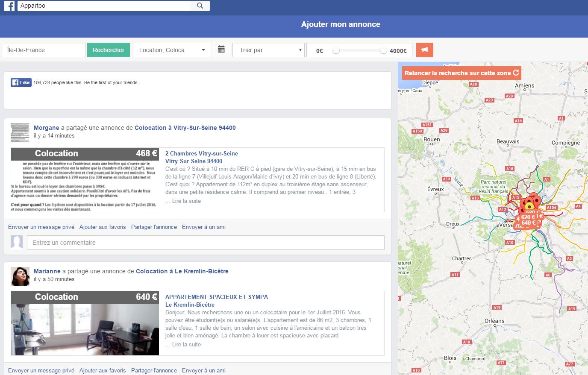This screenshot has width=588, height=375.
Task: Click Ajouter aux favoris under Morgane's post
Action: 103,227
